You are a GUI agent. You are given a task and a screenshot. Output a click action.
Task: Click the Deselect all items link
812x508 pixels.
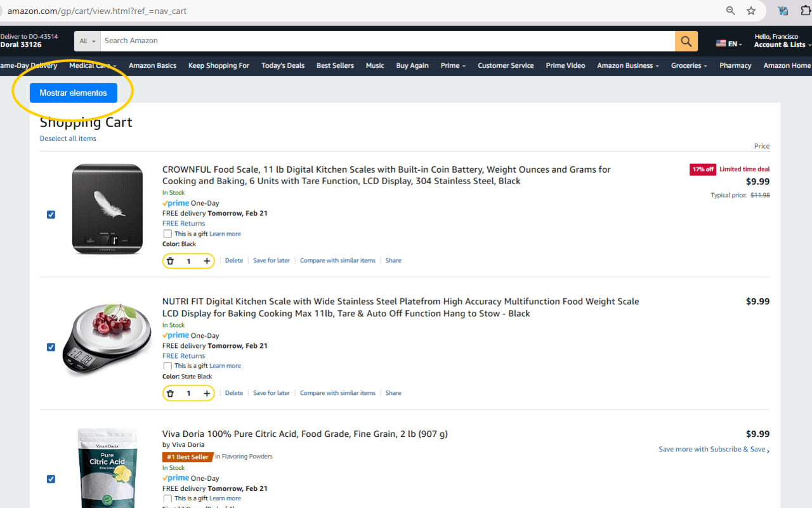tap(68, 138)
